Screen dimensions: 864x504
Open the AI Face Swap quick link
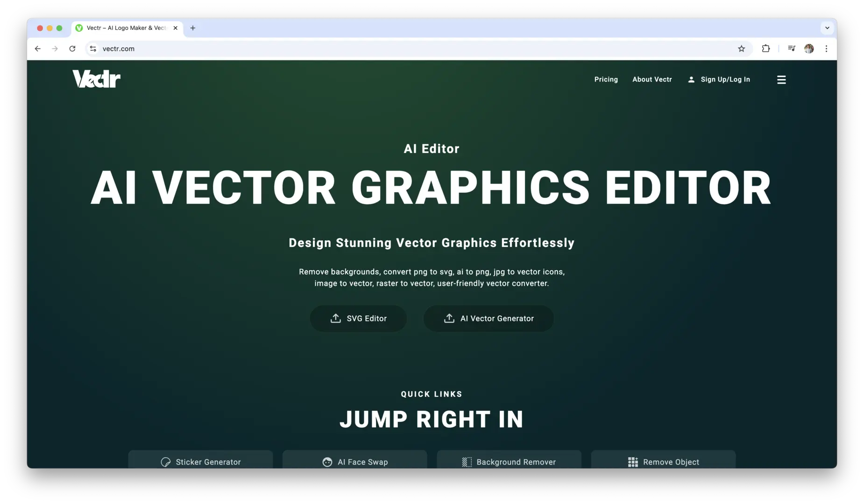pyautogui.click(x=354, y=459)
